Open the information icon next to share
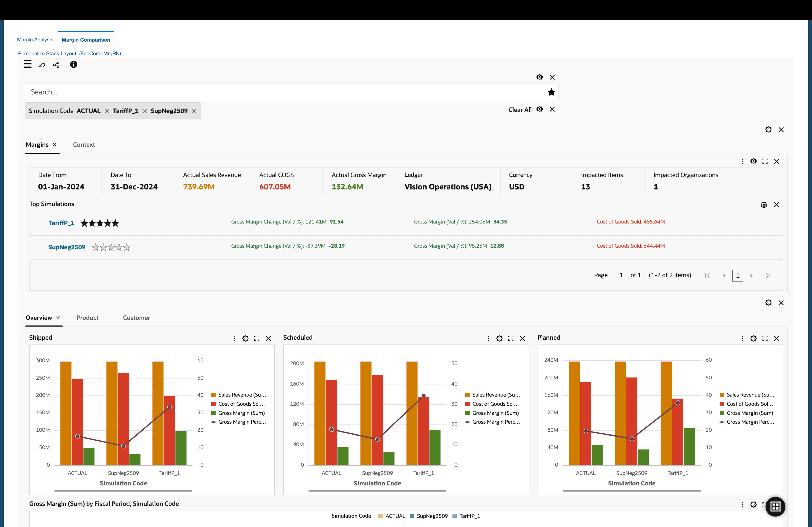This screenshot has width=812, height=527. pos(73,65)
